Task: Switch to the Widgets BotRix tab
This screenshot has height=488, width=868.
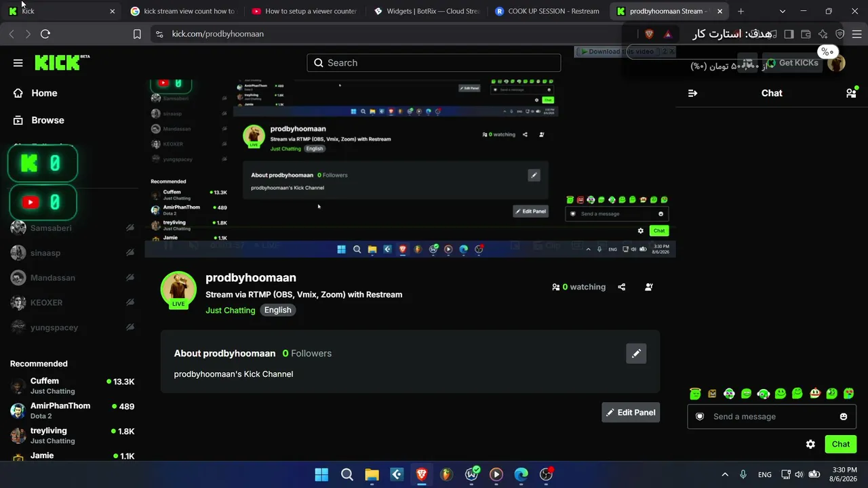Action: point(427,12)
